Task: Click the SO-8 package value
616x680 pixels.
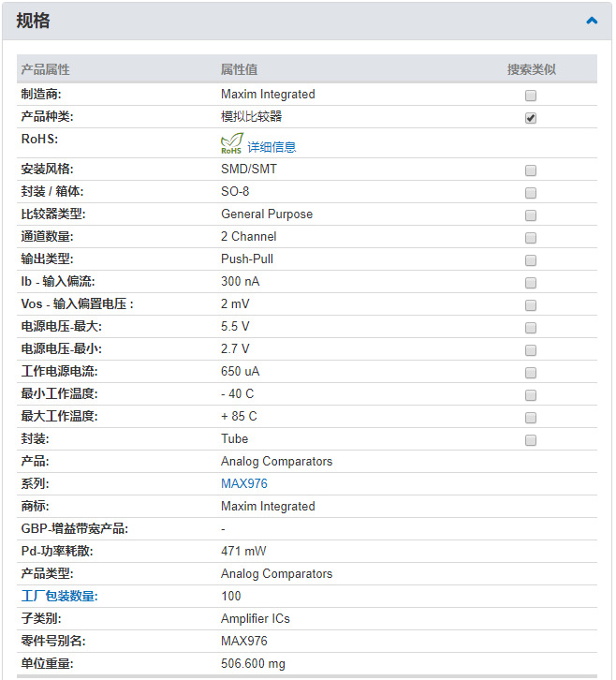Action: tap(235, 191)
